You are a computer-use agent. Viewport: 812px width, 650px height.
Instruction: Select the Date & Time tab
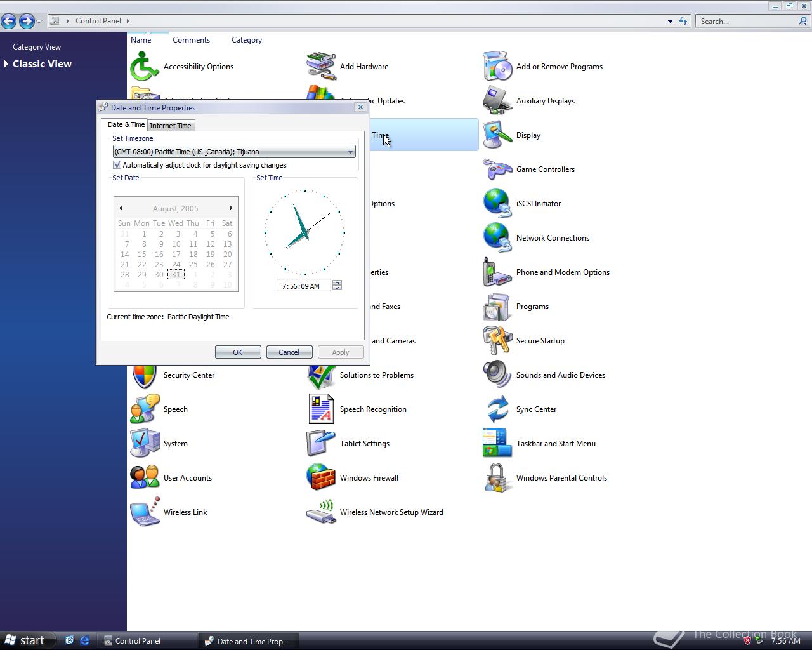pos(126,124)
